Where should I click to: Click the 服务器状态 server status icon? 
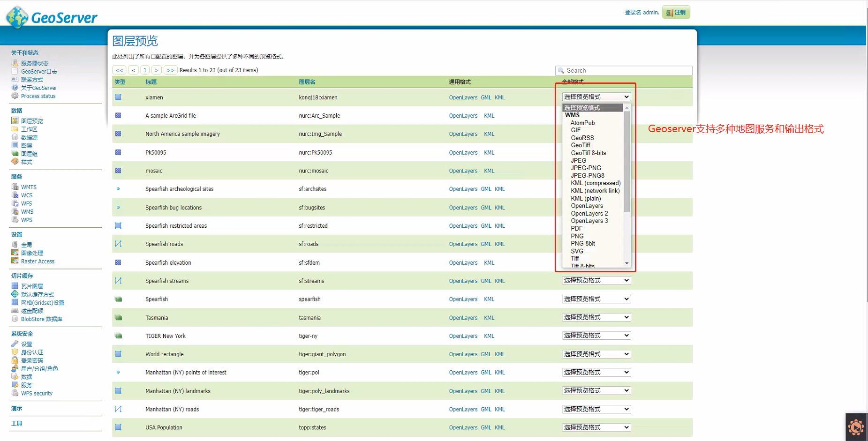(15, 63)
